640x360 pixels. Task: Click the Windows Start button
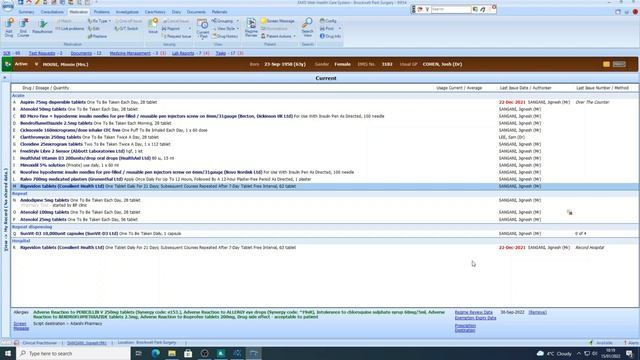[8, 353]
